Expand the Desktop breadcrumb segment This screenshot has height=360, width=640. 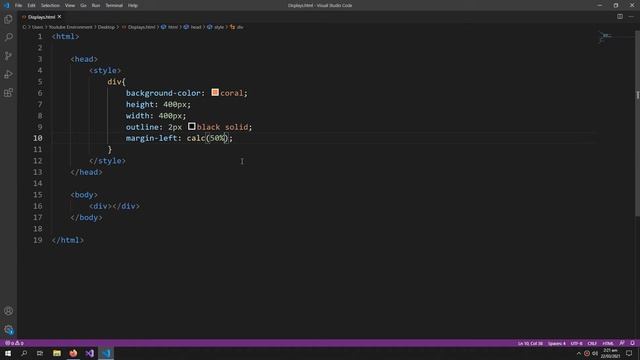coord(106,27)
